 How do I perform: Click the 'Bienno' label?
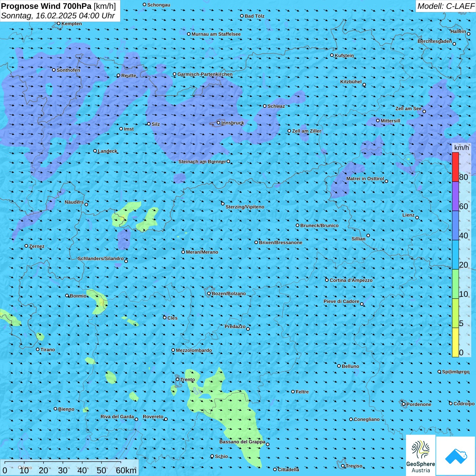(66, 409)
